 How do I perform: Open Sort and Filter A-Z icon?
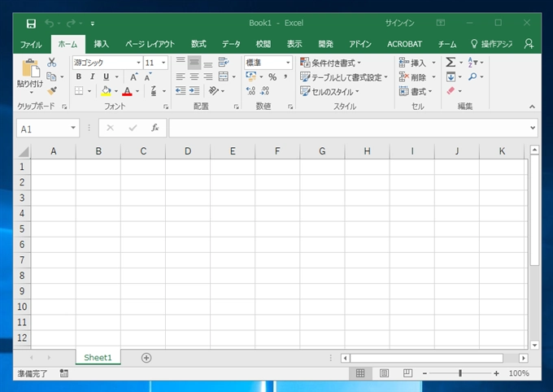472,63
